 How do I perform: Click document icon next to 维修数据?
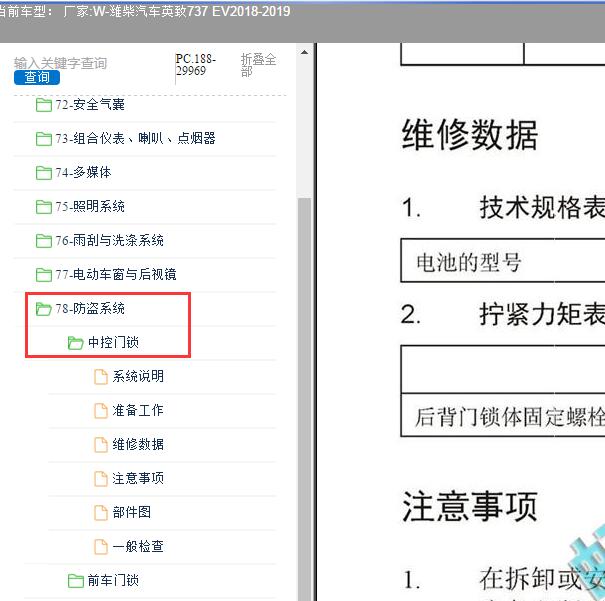(101, 444)
